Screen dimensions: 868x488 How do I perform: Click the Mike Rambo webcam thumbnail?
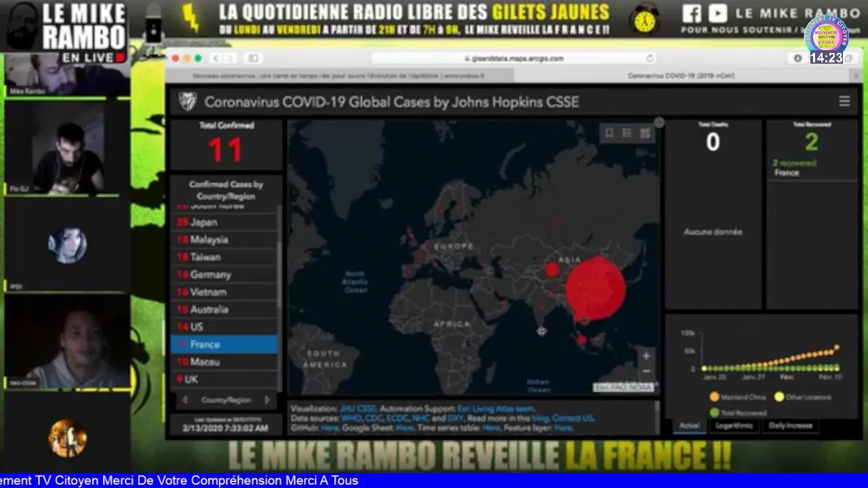(66, 76)
